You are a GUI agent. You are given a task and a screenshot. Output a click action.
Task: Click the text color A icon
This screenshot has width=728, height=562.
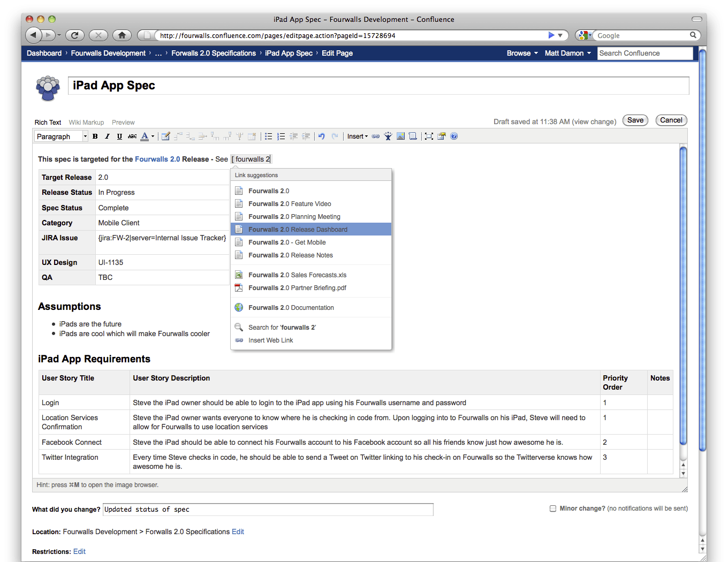pyautogui.click(x=145, y=136)
